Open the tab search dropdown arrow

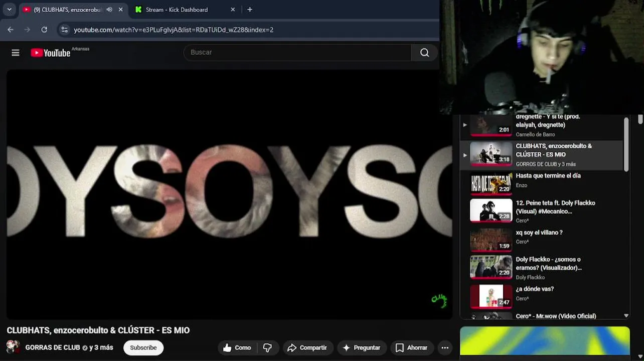click(9, 10)
